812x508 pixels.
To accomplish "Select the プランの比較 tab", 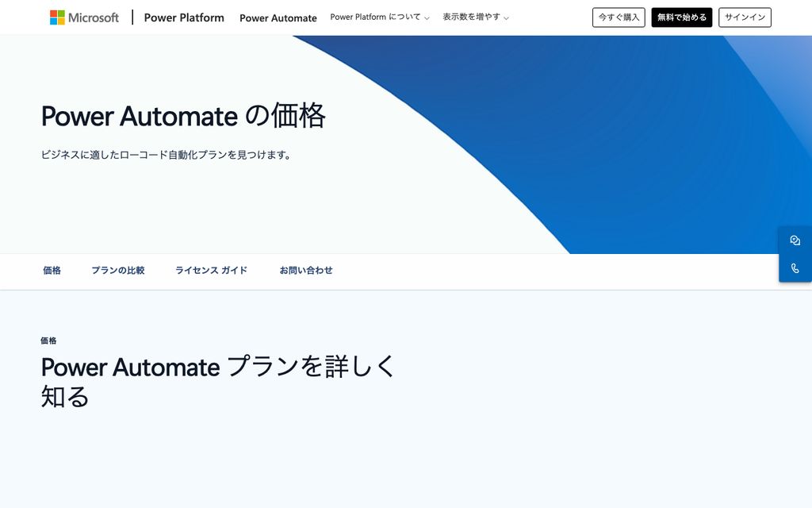I will (x=118, y=270).
